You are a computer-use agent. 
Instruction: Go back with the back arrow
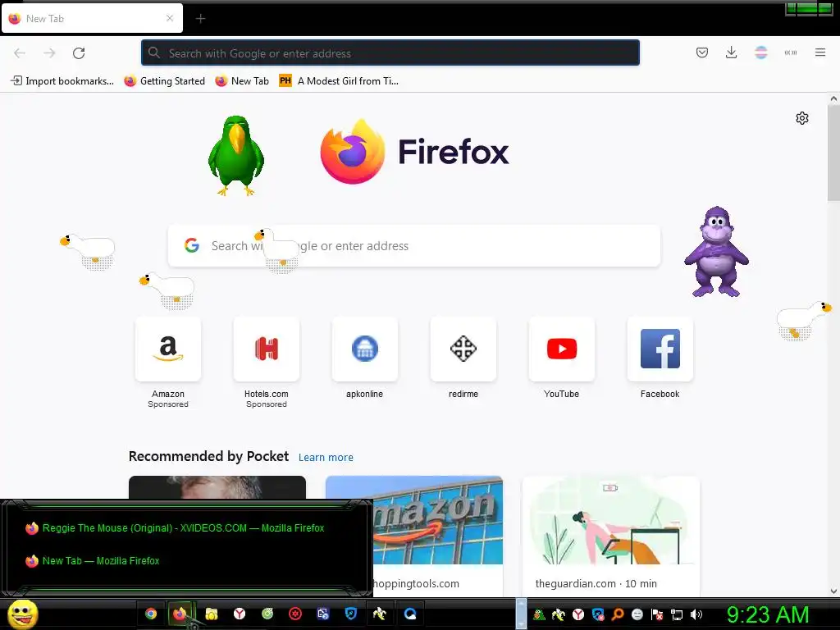(x=20, y=53)
